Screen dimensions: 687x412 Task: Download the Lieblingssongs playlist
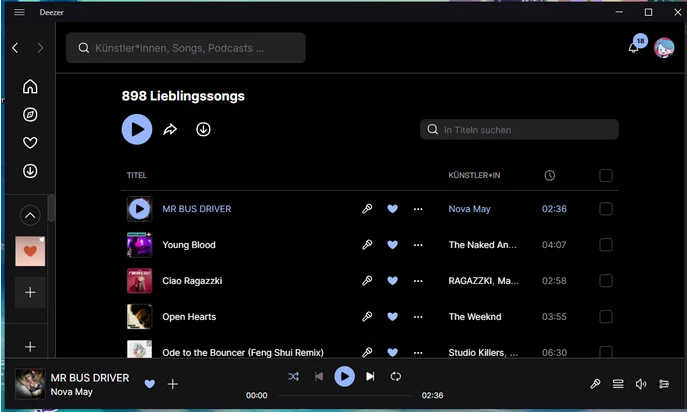(203, 129)
